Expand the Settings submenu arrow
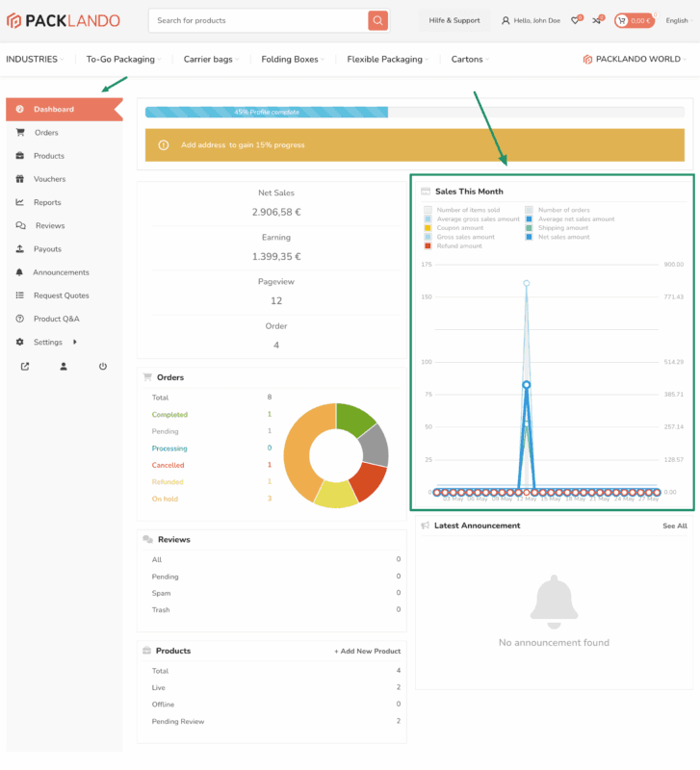Viewport: 700px width, 770px height. coord(75,342)
